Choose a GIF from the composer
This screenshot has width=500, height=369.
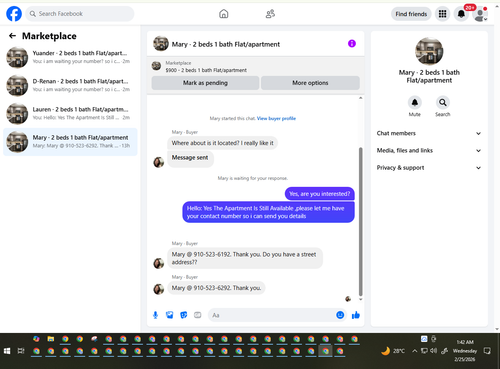(198, 315)
